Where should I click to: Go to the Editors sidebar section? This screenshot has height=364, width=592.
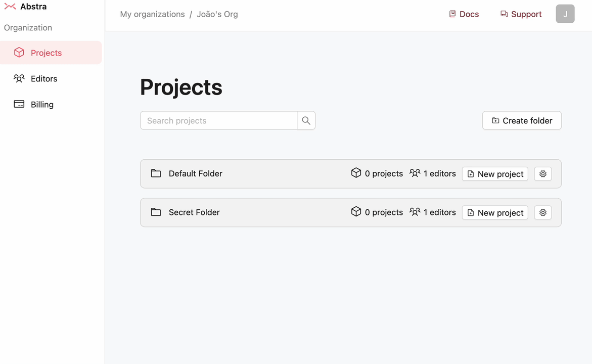pos(44,78)
